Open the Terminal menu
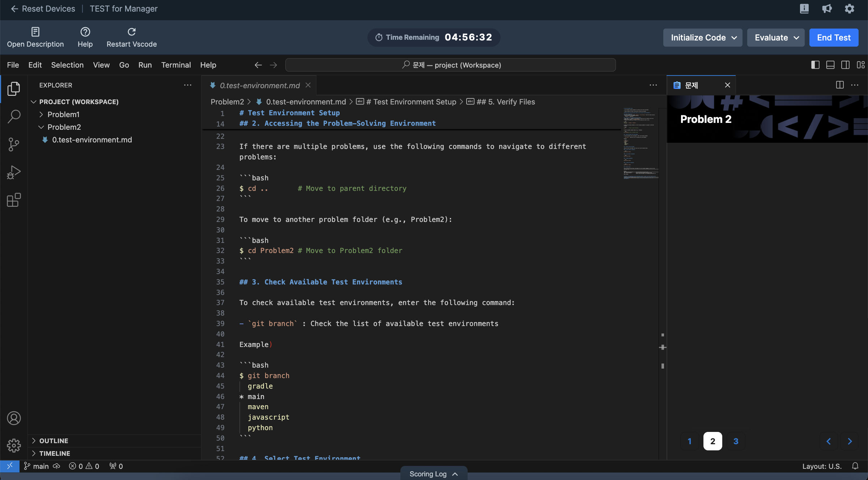The height and width of the screenshot is (480, 868). click(x=176, y=65)
